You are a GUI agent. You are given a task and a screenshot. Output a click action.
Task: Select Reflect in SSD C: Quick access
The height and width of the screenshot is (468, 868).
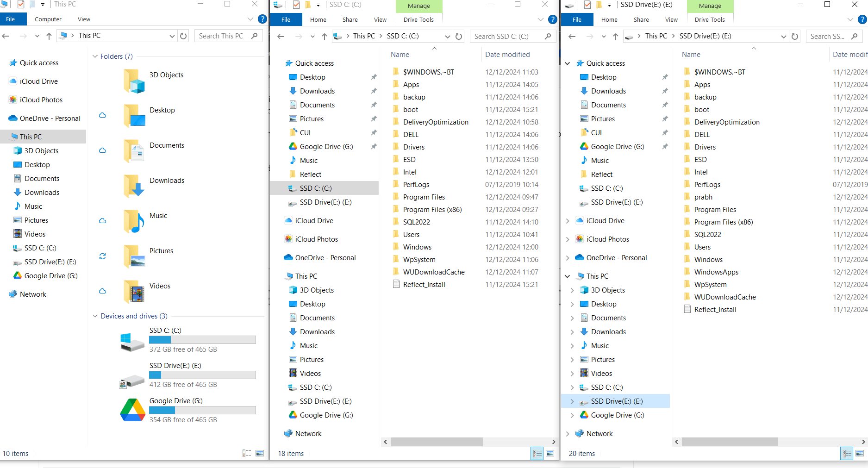click(x=310, y=174)
